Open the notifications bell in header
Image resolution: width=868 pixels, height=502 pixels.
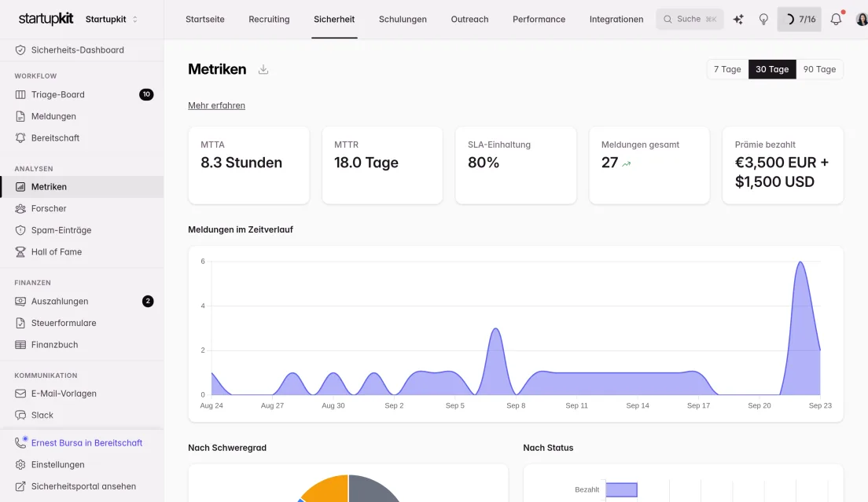pyautogui.click(x=837, y=19)
